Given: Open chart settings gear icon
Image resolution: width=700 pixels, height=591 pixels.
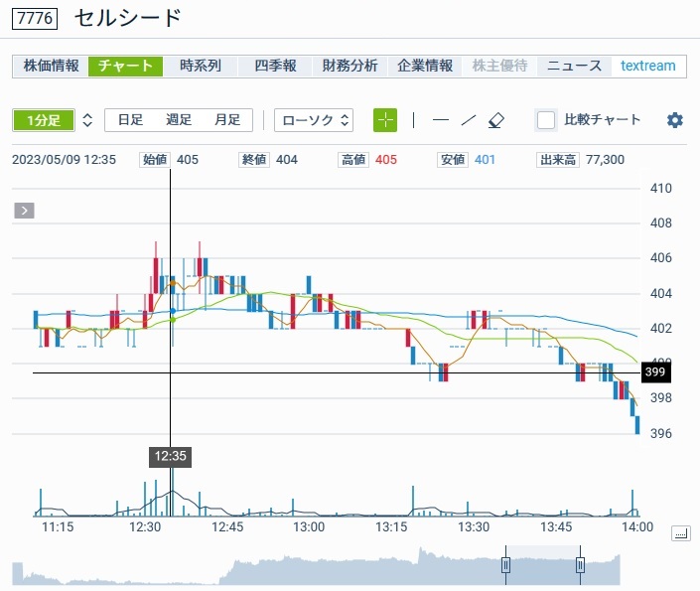Looking at the screenshot, I should tap(675, 120).
